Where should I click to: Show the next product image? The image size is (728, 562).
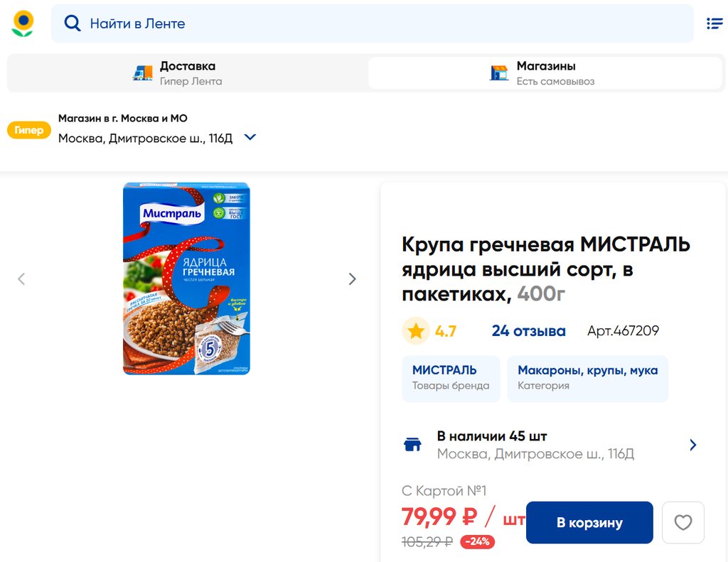pos(352,279)
